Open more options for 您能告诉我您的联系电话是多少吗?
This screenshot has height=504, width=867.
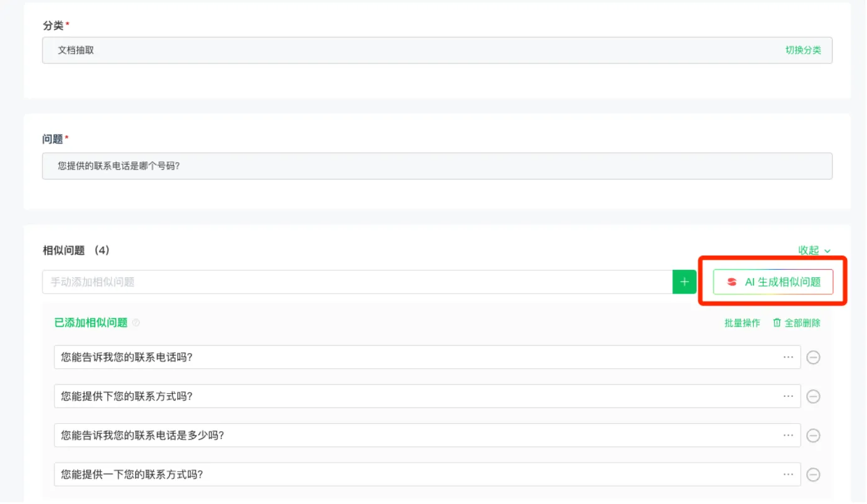(x=788, y=435)
